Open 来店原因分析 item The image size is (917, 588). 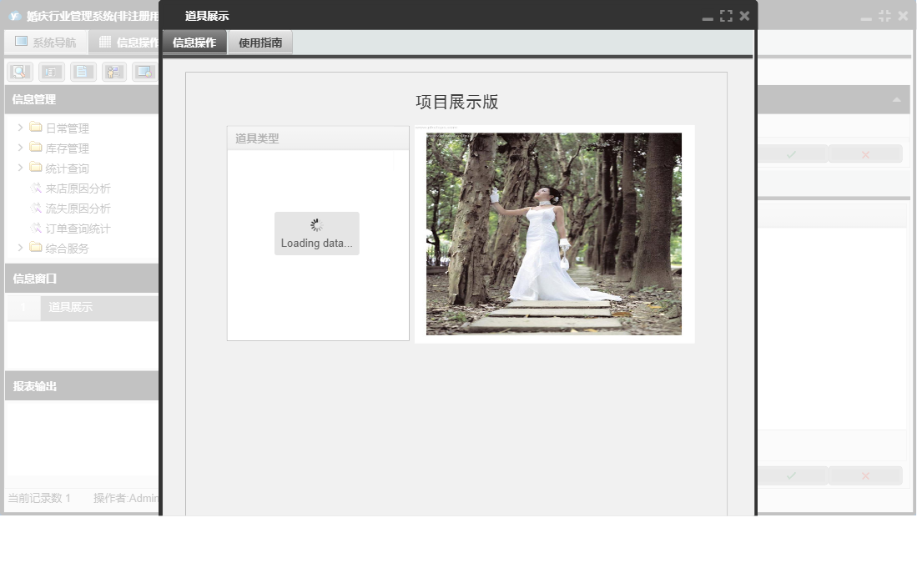pos(78,188)
